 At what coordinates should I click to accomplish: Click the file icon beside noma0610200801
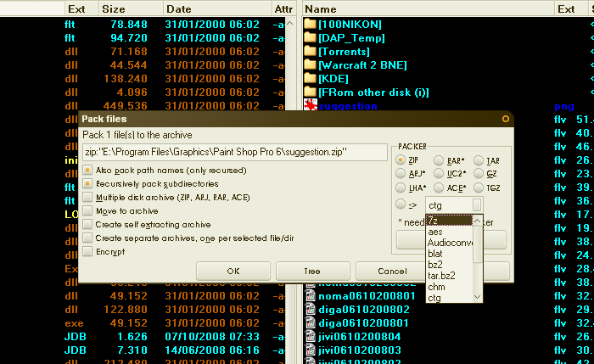tap(311, 296)
